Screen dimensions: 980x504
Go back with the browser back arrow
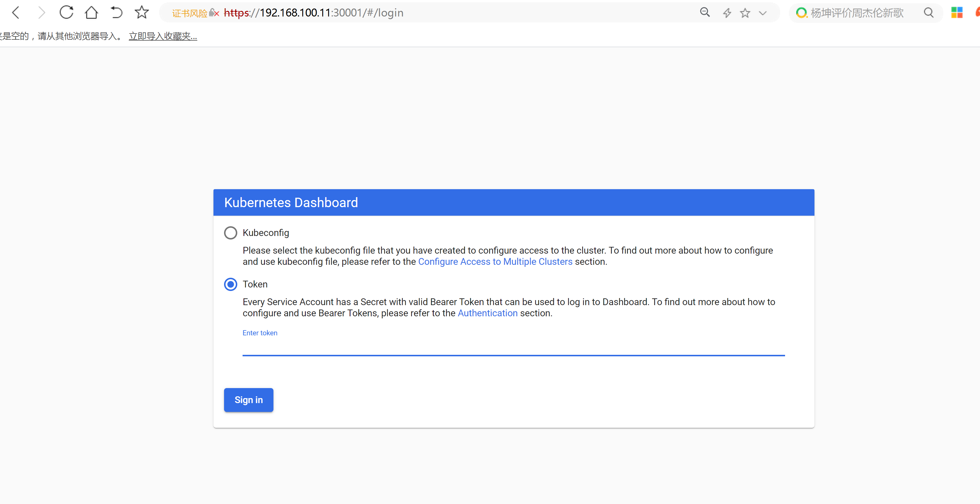[x=16, y=13]
